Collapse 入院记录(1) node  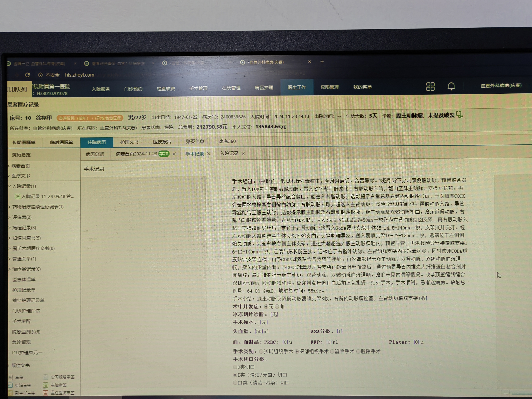point(10,186)
